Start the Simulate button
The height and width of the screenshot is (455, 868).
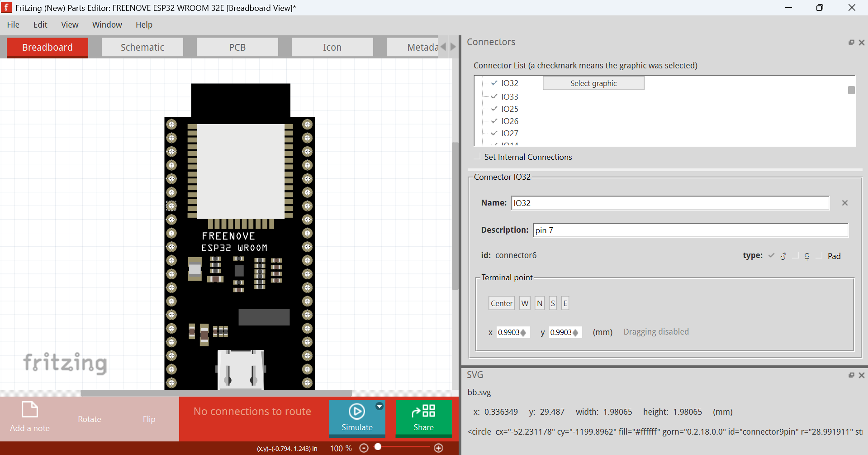pyautogui.click(x=357, y=417)
